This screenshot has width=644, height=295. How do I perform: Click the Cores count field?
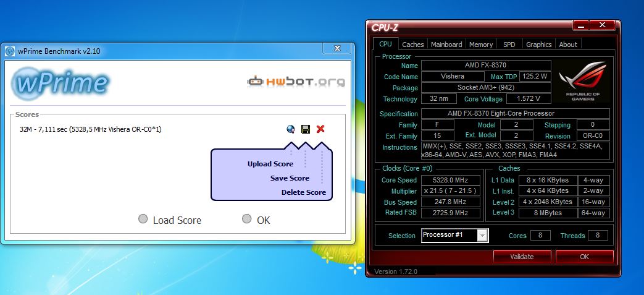click(540, 236)
